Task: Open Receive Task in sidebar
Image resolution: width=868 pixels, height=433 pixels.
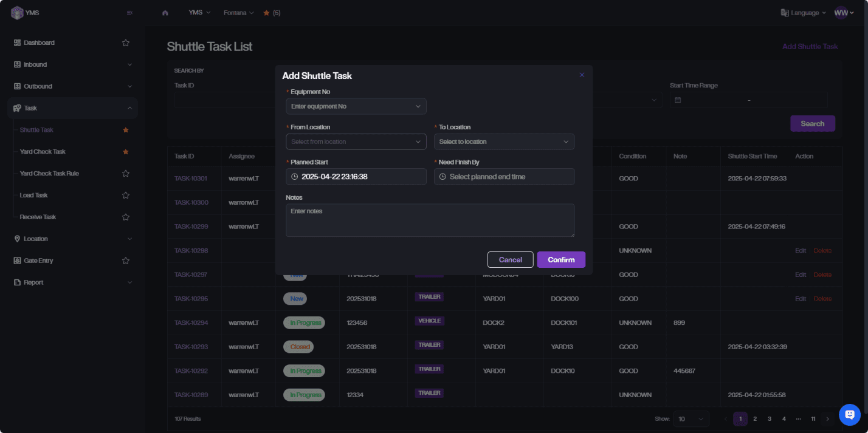Action: point(38,217)
